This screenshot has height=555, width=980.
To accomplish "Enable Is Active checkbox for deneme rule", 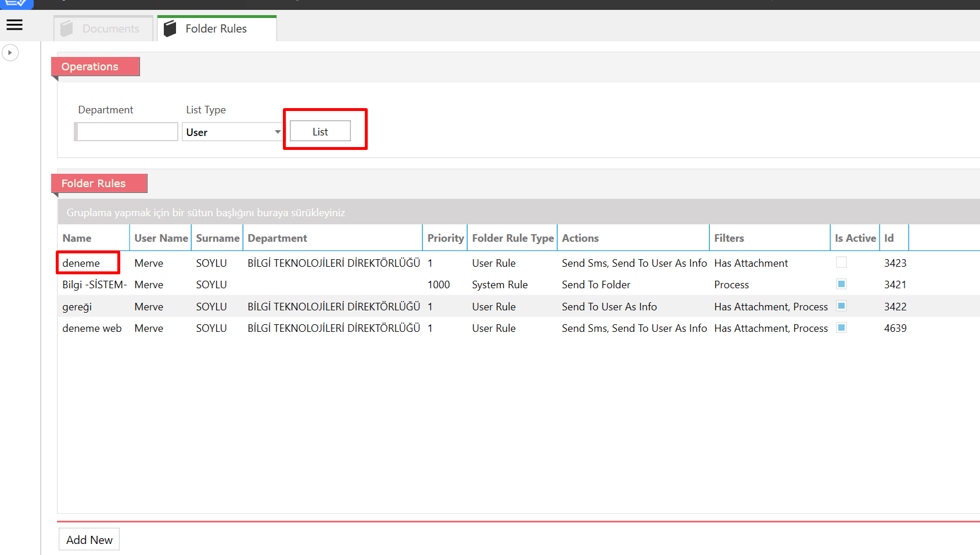I will (841, 263).
